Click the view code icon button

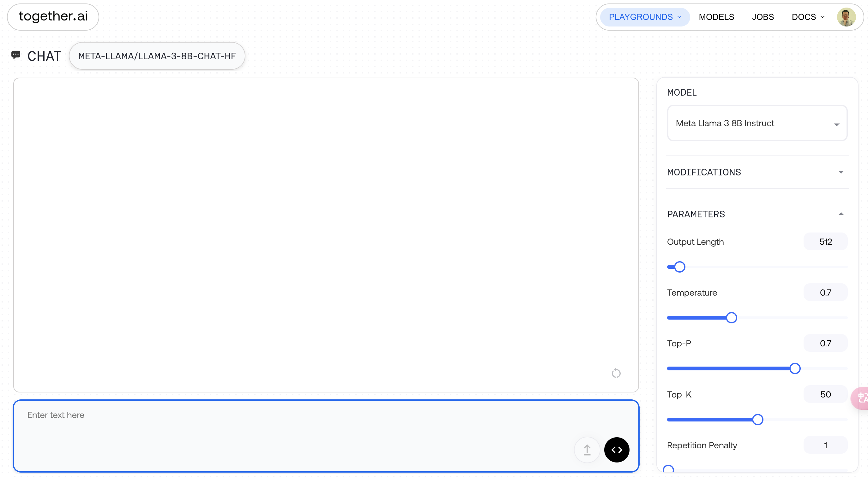tap(616, 450)
